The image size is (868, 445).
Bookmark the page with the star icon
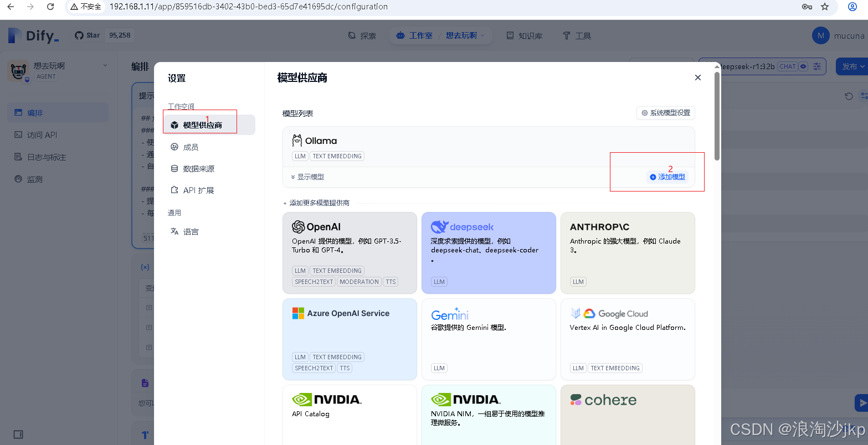click(825, 7)
